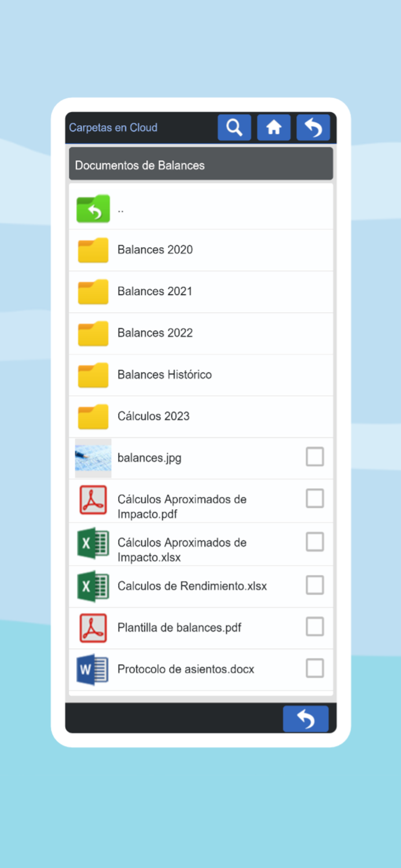Open the green parent folder arrow icon
401x868 pixels.
click(93, 208)
